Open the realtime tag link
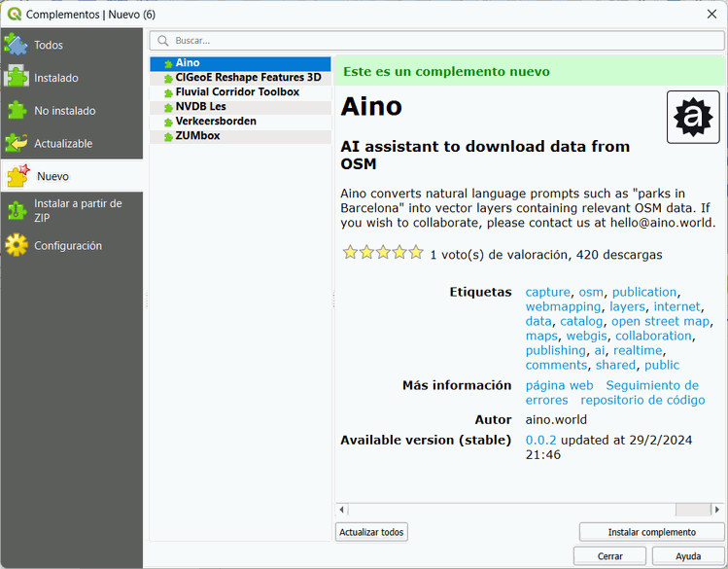The width and height of the screenshot is (728, 569). [x=639, y=351]
